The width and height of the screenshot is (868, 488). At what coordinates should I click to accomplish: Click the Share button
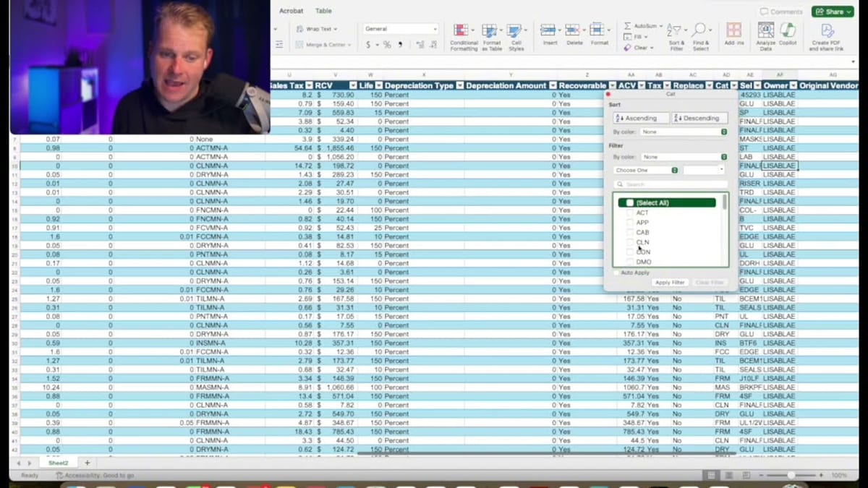(833, 12)
